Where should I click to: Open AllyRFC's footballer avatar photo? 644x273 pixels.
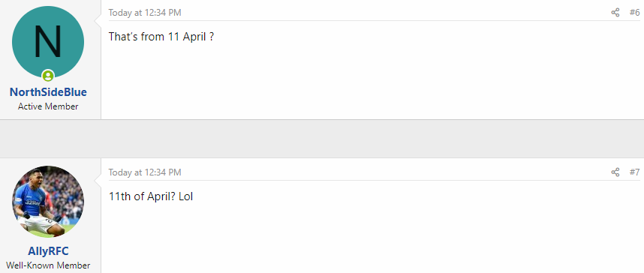(x=48, y=202)
